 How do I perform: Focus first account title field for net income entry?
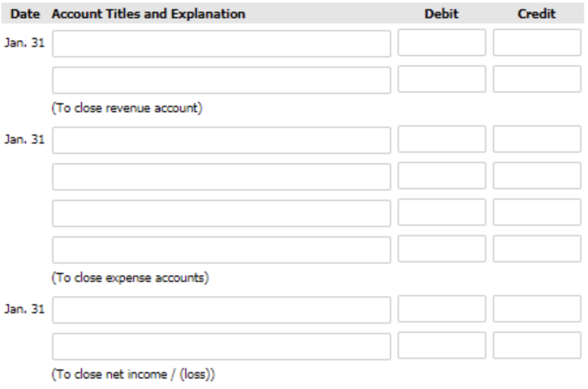tap(222, 310)
